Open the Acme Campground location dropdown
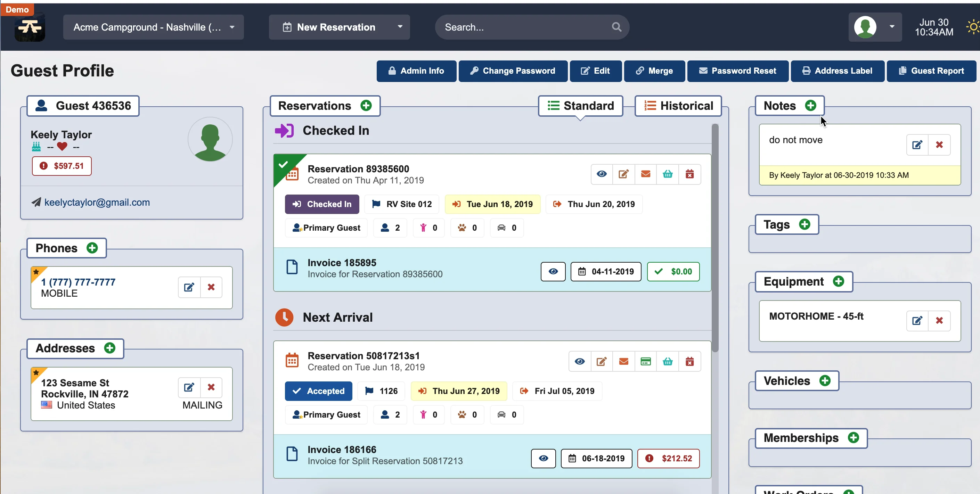Image resolution: width=980 pixels, height=494 pixels. click(x=232, y=27)
